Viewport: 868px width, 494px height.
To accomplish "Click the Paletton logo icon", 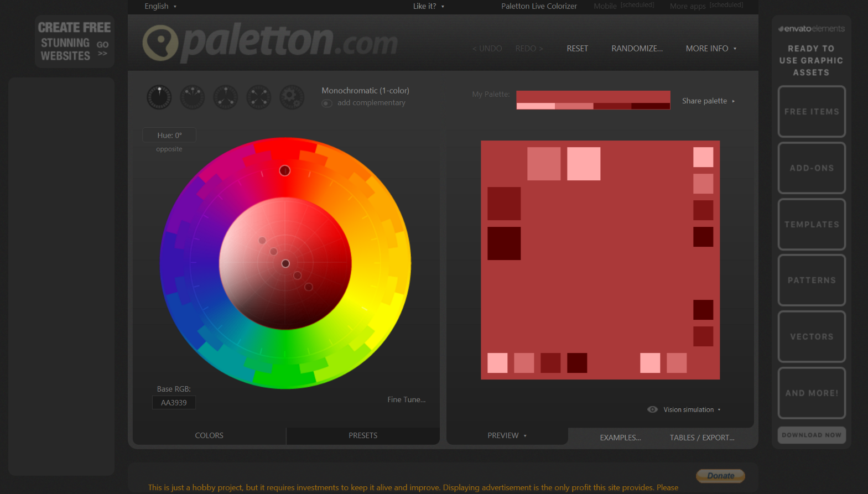I will [160, 43].
